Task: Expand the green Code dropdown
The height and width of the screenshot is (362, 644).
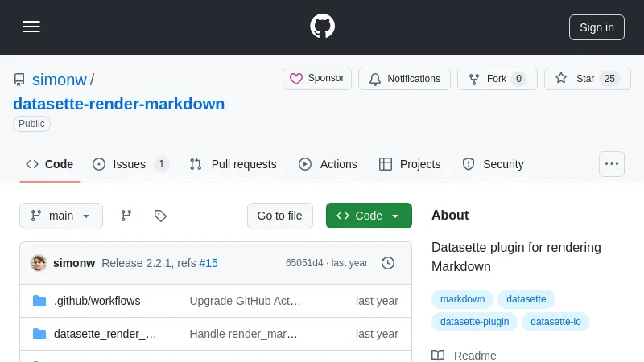Action: click(369, 216)
